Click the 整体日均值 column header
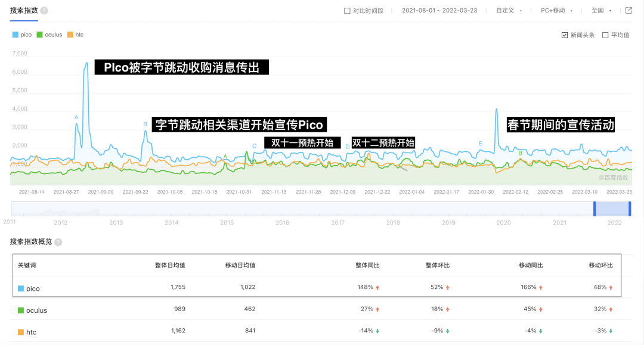Image resolution: width=644 pixels, height=345 pixels. pyautogui.click(x=170, y=265)
